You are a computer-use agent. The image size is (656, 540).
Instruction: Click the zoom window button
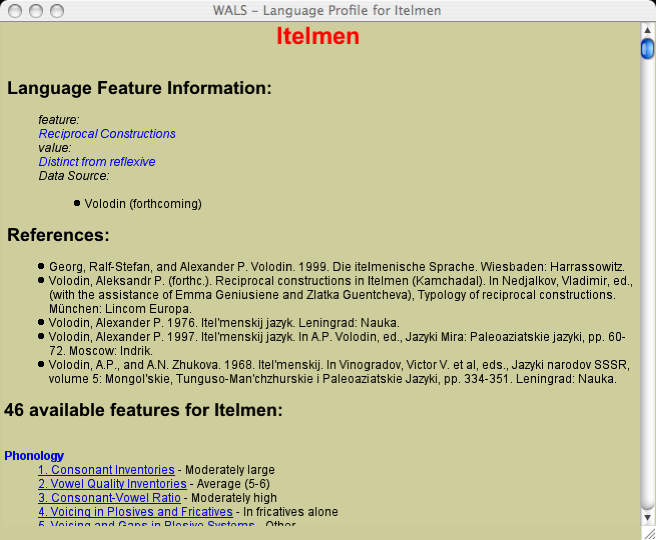pyautogui.click(x=56, y=11)
